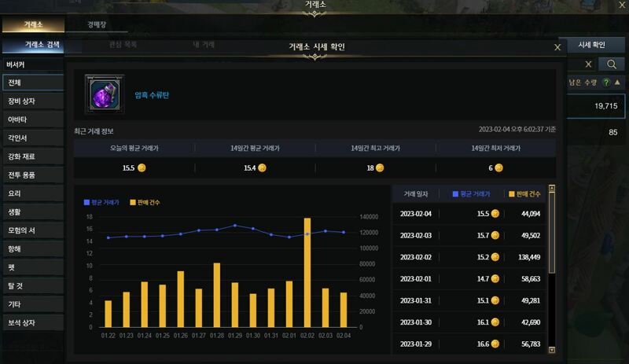The height and width of the screenshot is (364, 629).
Task: Click the coin icon in the 2023-01-31 row
Action: (495, 300)
